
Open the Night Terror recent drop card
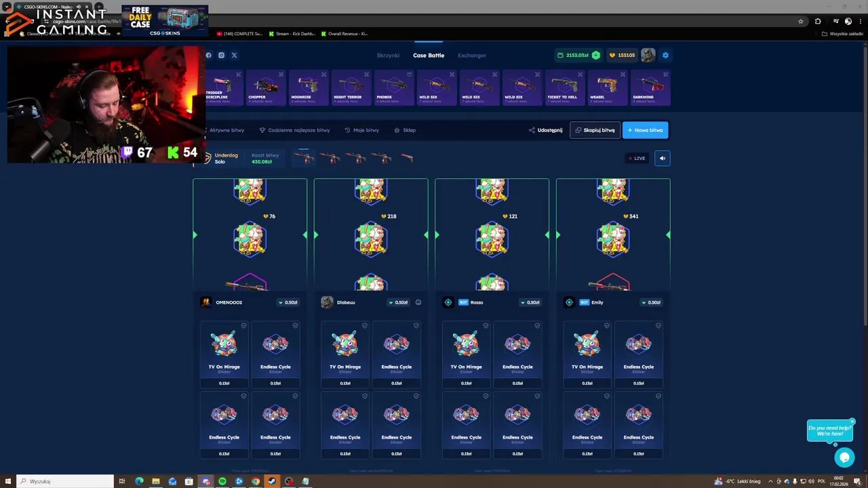351,88
